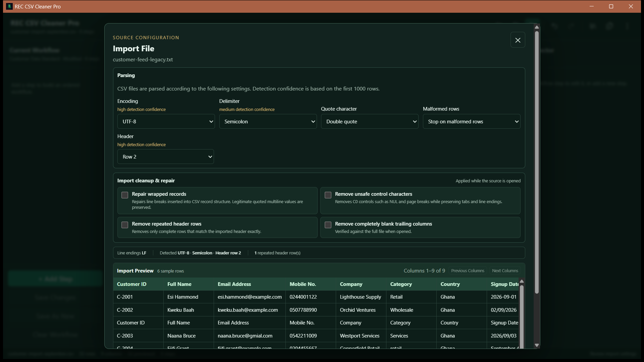
Task: Open the Quote character dropdown
Action: [370, 121]
